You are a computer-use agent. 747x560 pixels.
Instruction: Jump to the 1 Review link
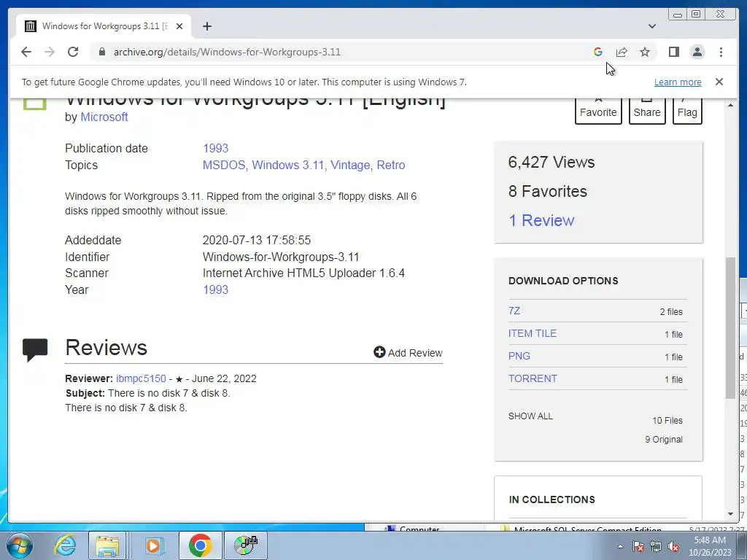pos(541,220)
